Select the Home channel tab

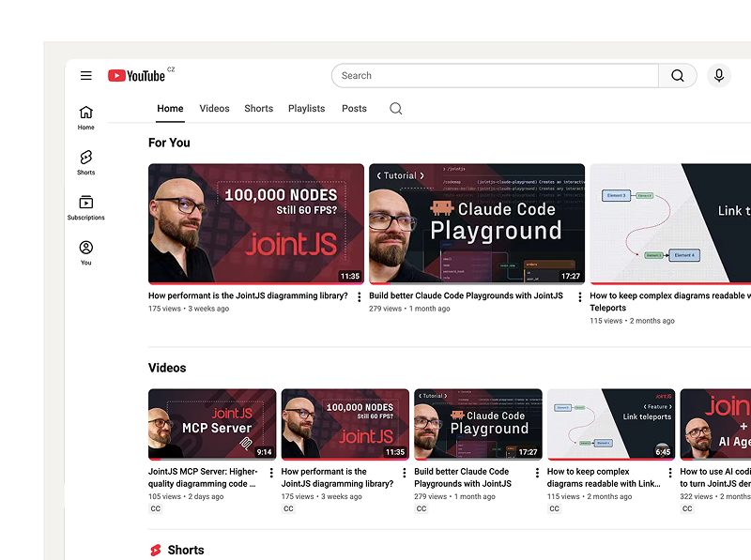tap(170, 109)
